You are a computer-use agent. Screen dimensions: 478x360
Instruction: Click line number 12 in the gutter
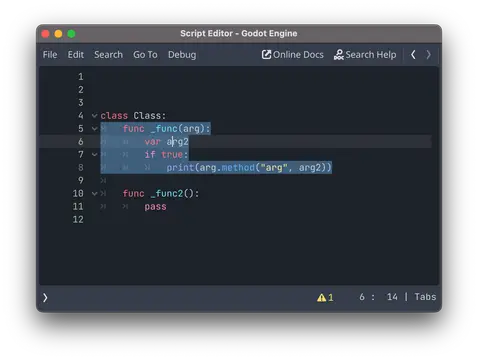[78, 219]
